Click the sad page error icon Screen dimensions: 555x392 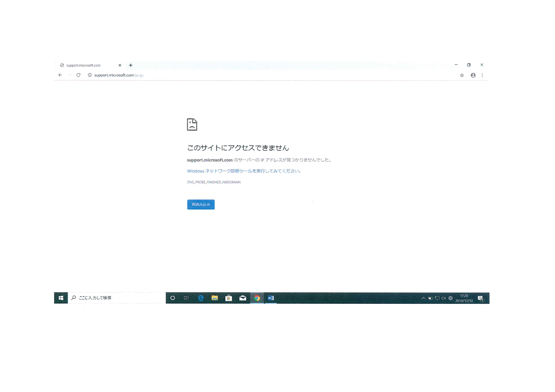[192, 124]
